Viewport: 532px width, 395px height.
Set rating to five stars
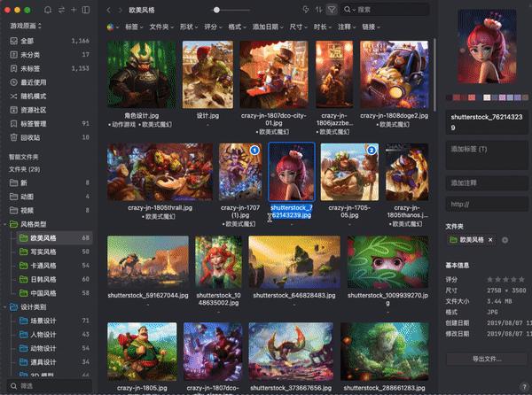[x=521, y=280]
